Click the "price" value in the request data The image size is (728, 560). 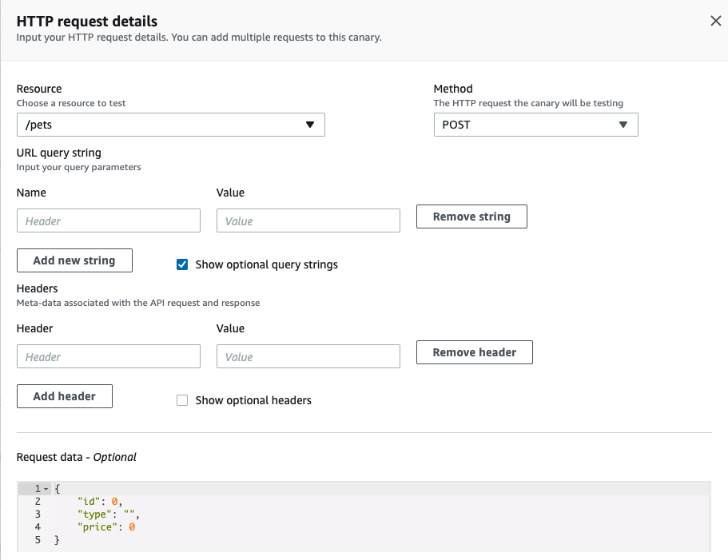point(130,526)
